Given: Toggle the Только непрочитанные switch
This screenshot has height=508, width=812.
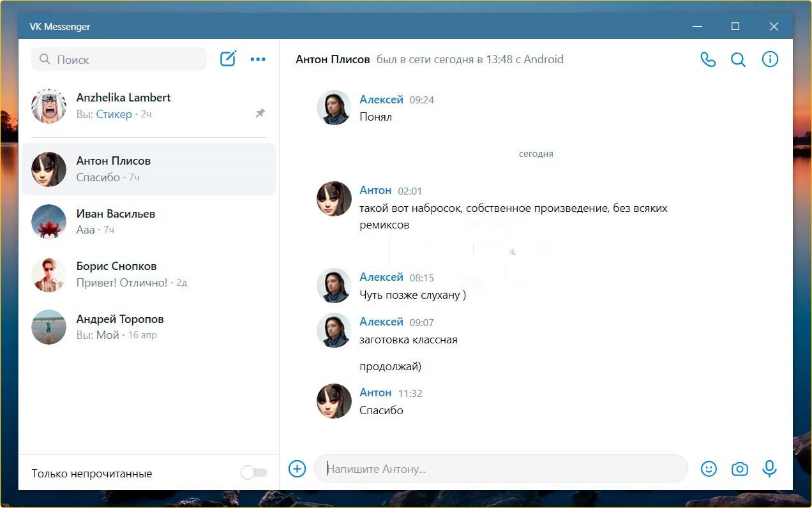Looking at the screenshot, I should coord(253,473).
